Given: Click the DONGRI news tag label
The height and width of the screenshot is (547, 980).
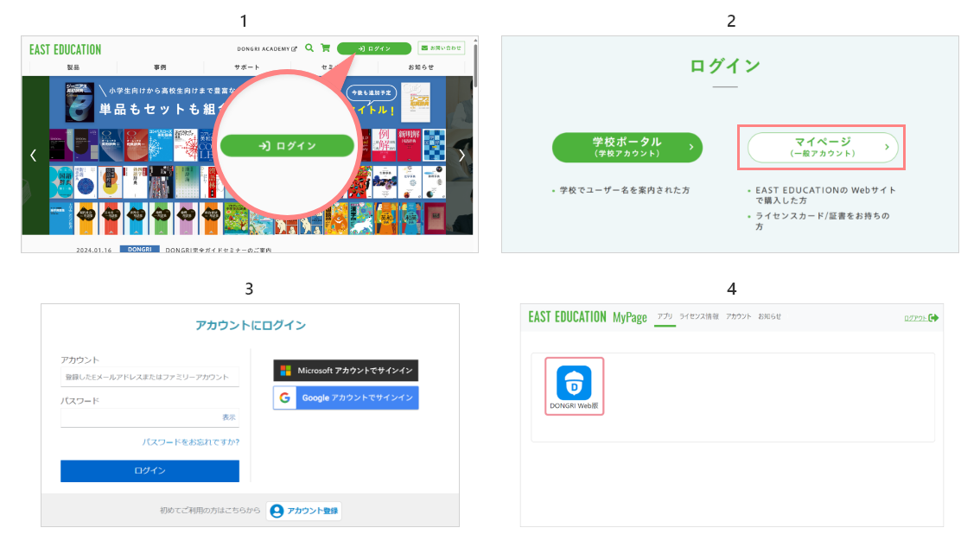Looking at the screenshot, I should pyautogui.click(x=139, y=249).
